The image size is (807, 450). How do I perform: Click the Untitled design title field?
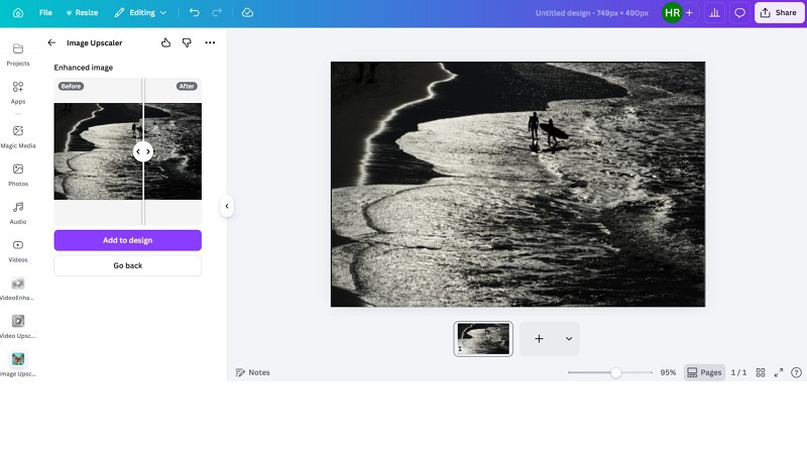(591, 13)
